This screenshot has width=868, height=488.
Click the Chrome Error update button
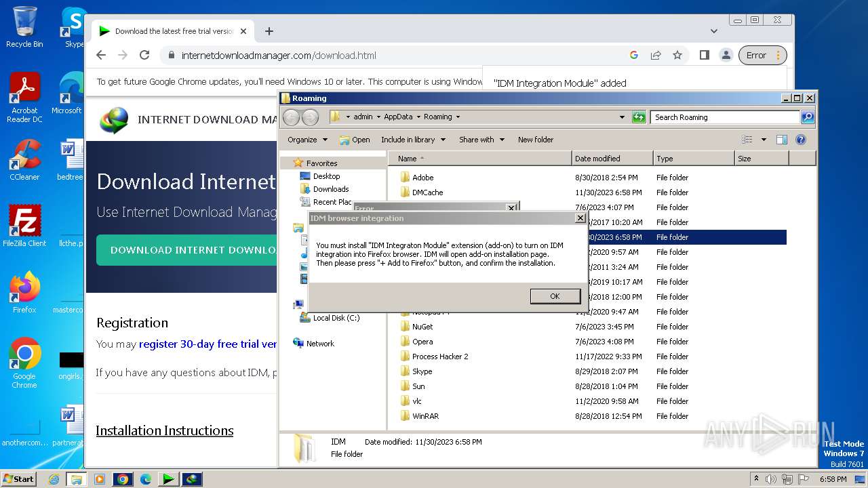762,56
